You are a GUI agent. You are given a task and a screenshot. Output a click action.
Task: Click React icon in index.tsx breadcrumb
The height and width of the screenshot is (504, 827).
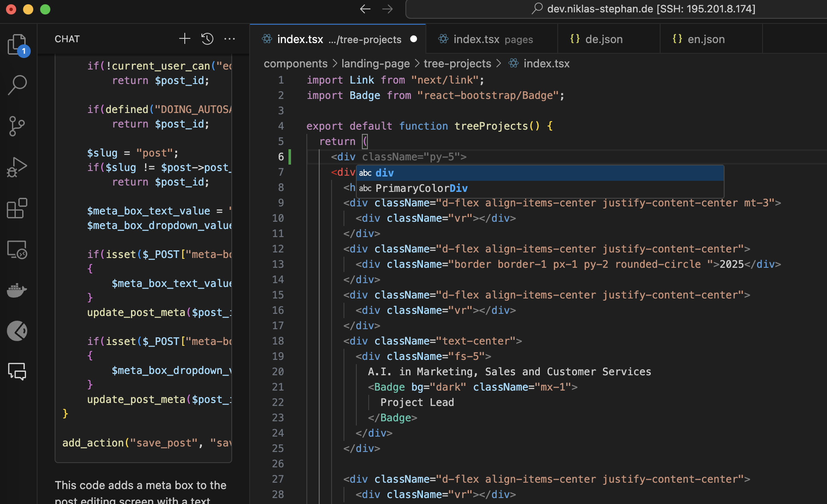tap(514, 64)
